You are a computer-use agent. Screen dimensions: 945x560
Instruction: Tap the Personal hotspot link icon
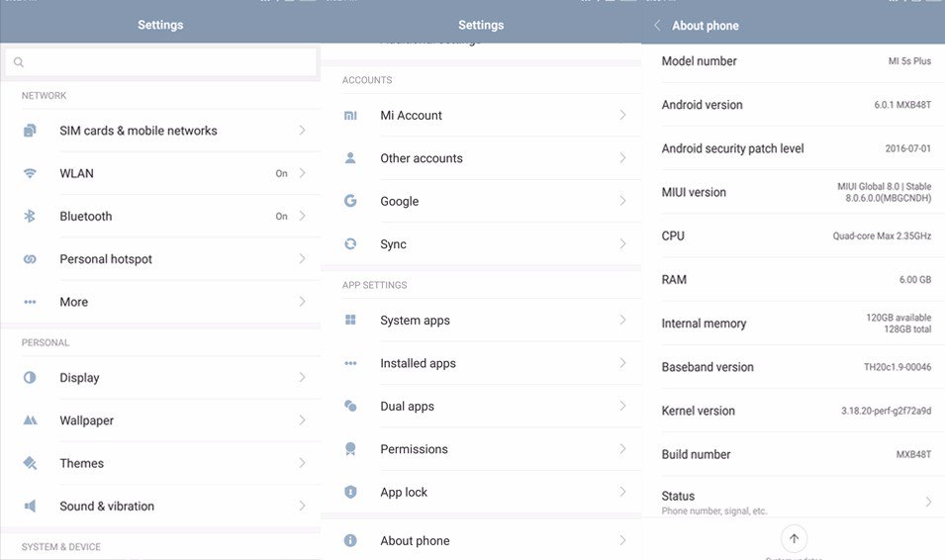point(30,259)
